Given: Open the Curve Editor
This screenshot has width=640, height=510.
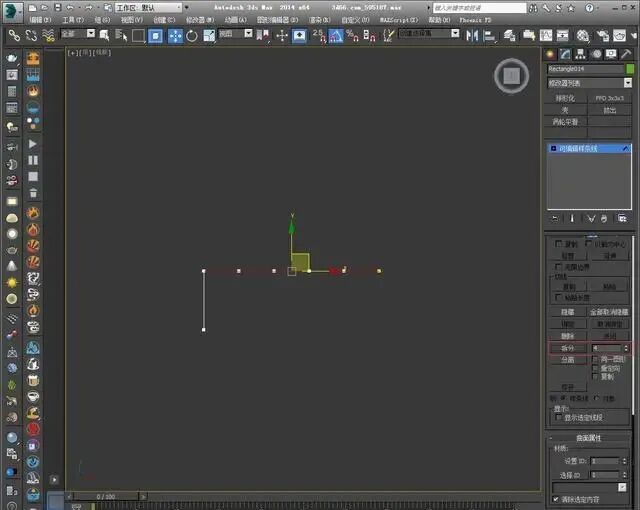Looking at the screenshot, I should (x=546, y=36).
